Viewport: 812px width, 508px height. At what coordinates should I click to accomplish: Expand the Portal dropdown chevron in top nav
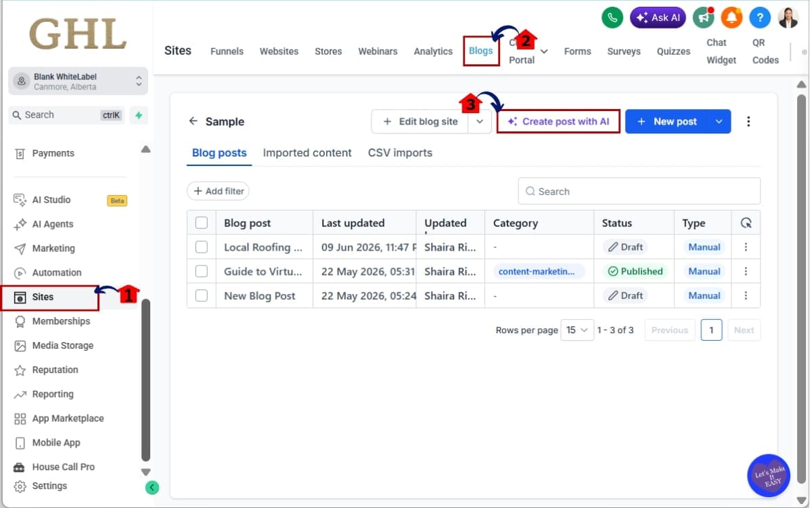click(x=544, y=51)
